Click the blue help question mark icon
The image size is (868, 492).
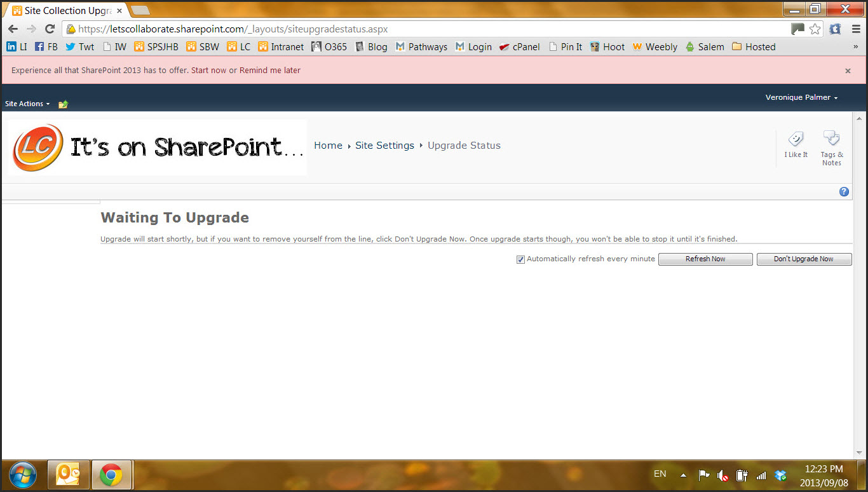(x=844, y=191)
